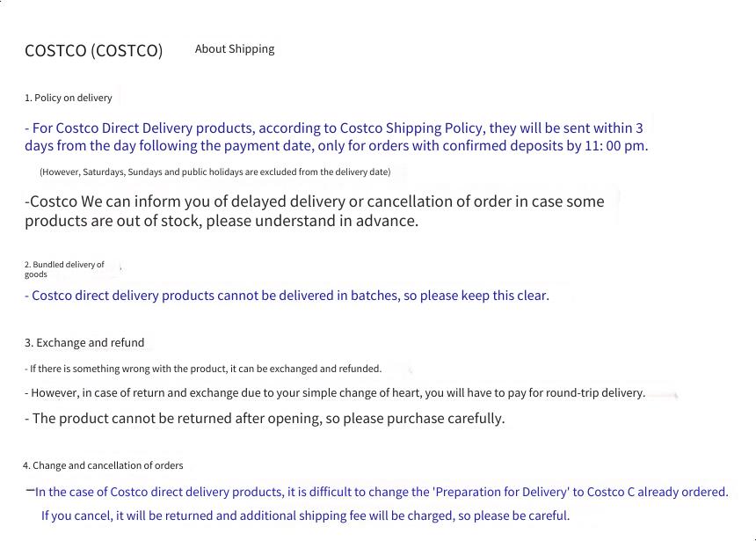Image resolution: width=756 pixels, height=541 pixels.
Task: Click 'cannot be returned after opening' sentence
Action: [x=265, y=418]
